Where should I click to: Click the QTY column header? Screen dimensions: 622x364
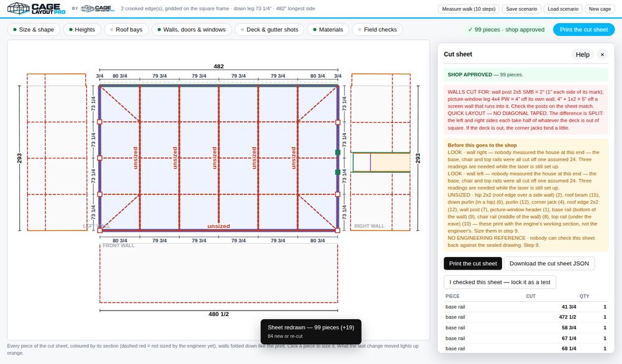[584, 296]
